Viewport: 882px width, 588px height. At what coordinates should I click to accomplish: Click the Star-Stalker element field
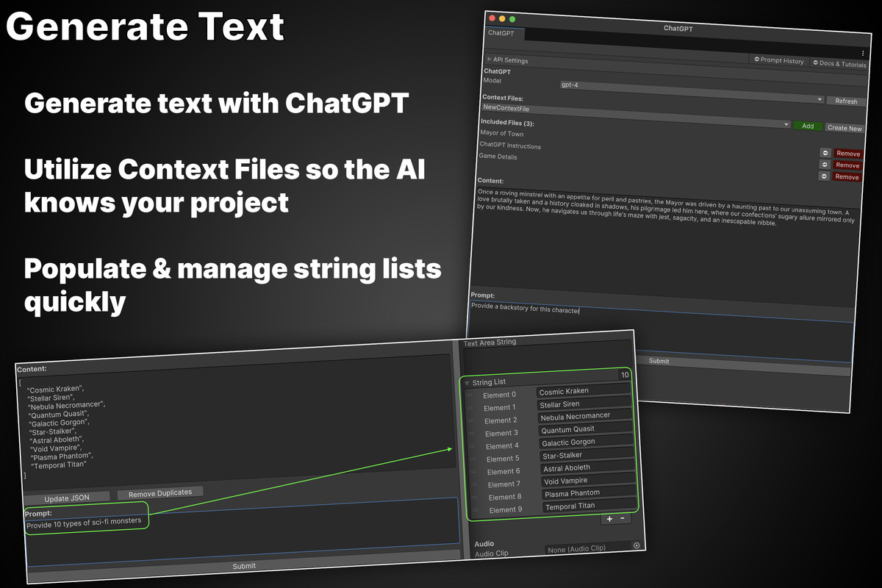click(587, 455)
